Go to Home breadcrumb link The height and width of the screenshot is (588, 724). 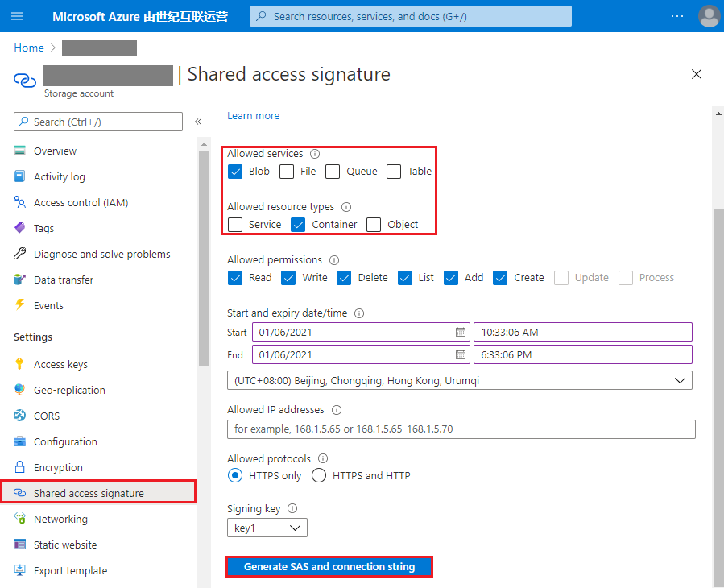point(29,48)
